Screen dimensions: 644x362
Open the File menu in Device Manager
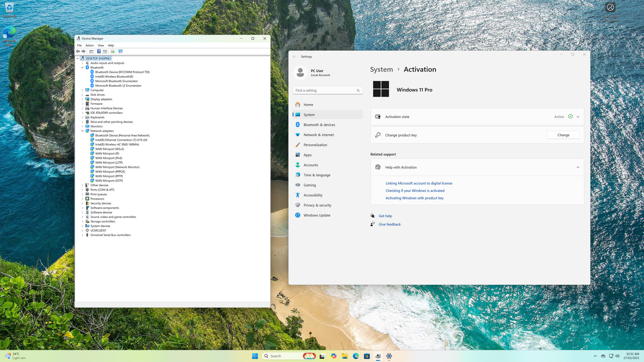tap(79, 45)
